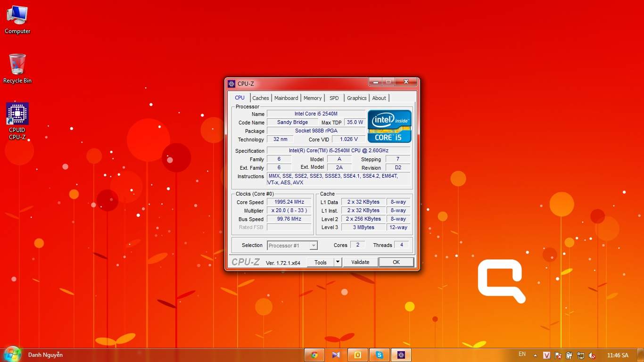Viewport: 644px width, 362px height.
Task: Open the Computer desktop icon
Action: pos(17,20)
